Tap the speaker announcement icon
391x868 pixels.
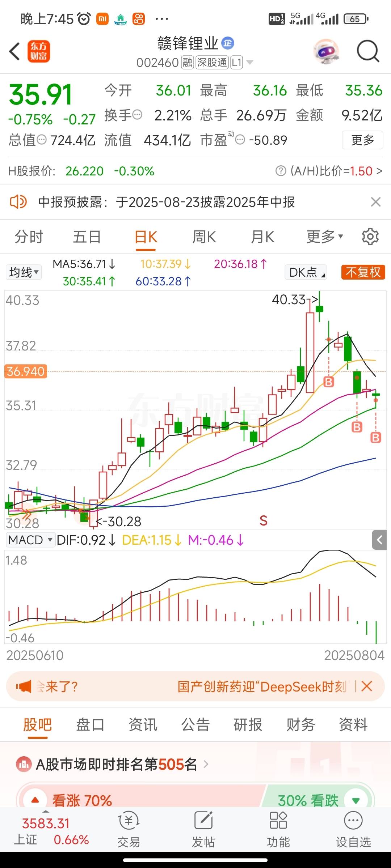pos(18,202)
